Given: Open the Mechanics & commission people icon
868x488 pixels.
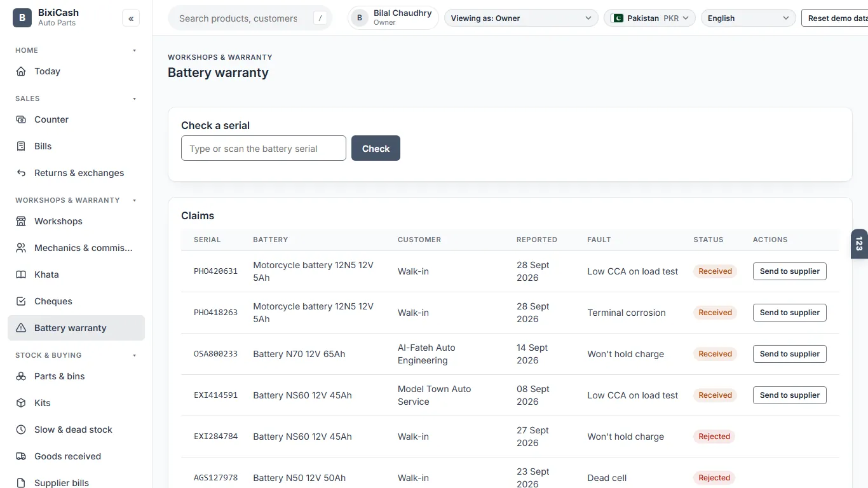Looking at the screenshot, I should click(x=21, y=248).
